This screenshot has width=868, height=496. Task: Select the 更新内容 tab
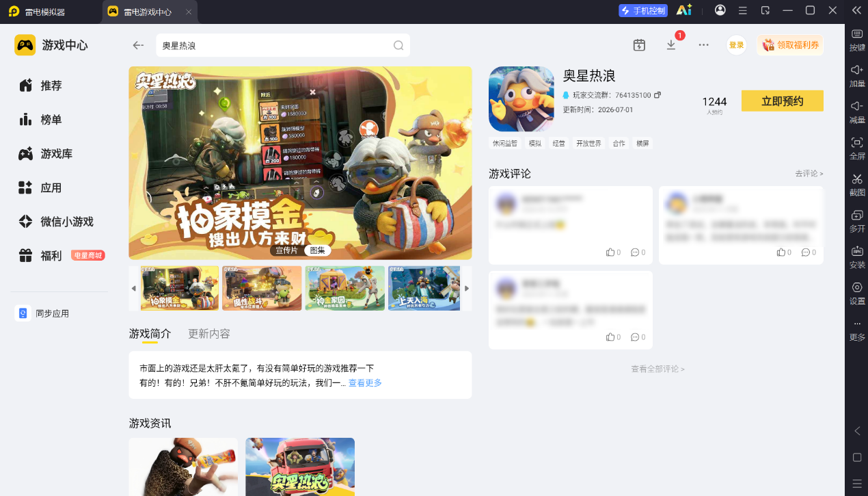(x=209, y=334)
